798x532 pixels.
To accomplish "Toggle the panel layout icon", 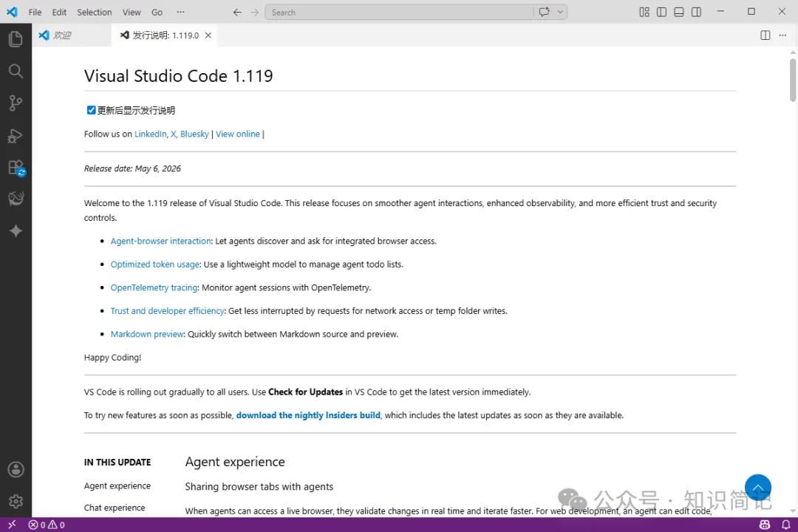I will click(x=678, y=13).
